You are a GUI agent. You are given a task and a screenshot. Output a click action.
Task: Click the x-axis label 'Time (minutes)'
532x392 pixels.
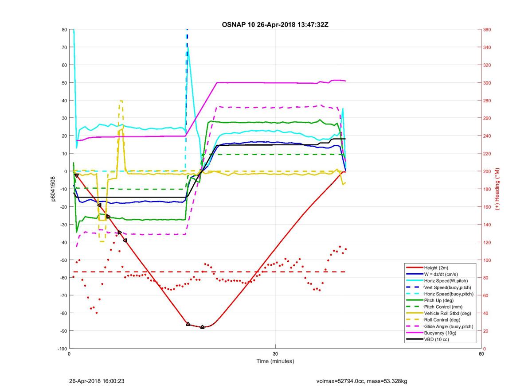pos(275,361)
